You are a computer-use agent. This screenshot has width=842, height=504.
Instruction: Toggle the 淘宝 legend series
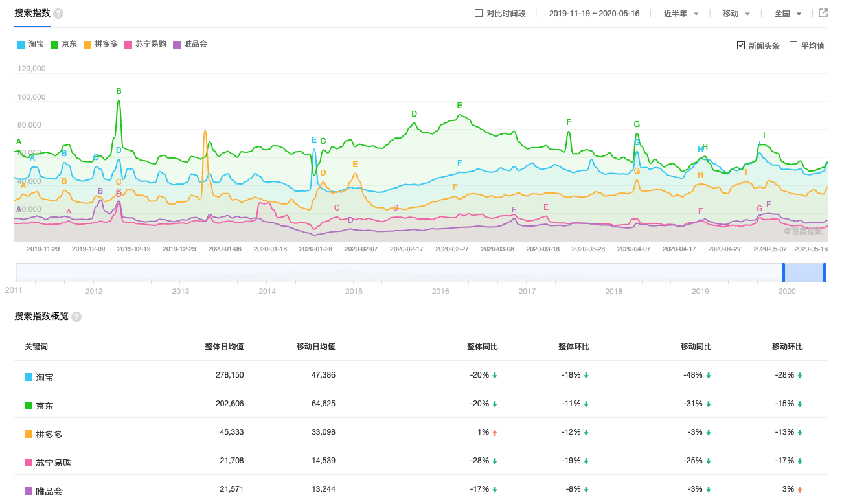click(30, 44)
